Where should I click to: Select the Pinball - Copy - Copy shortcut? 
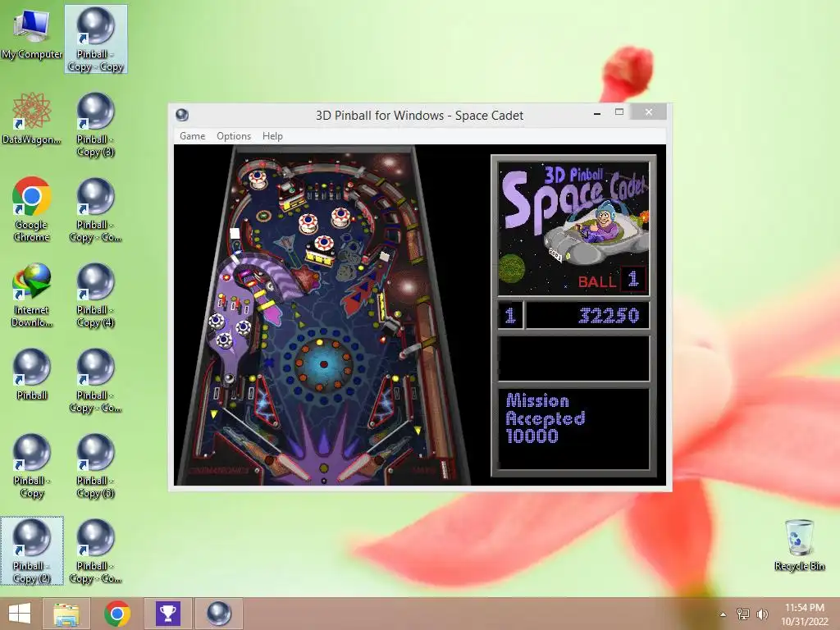96,39
